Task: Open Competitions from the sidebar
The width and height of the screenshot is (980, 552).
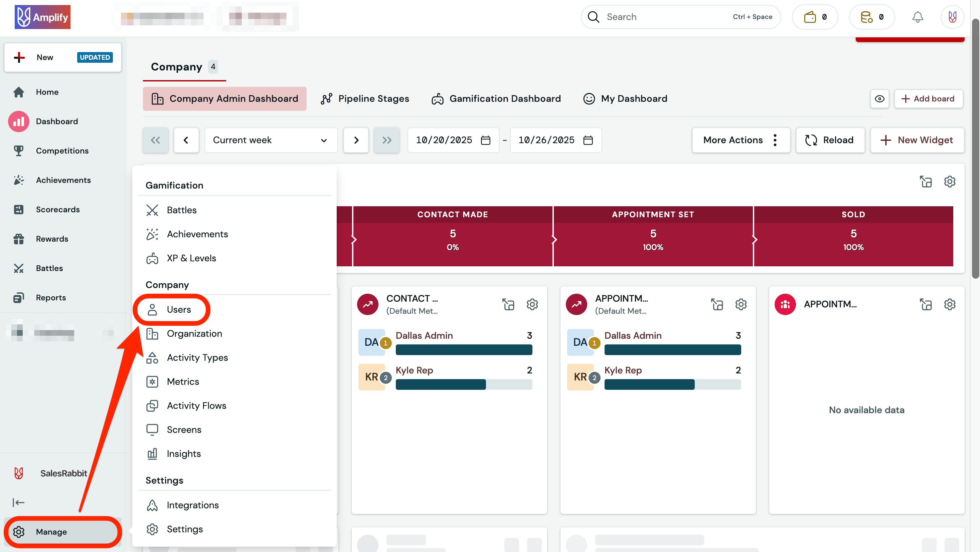Action: tap(18, 151)
